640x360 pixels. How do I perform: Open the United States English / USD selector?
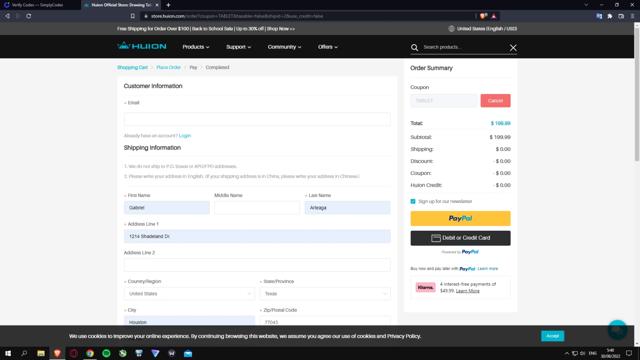click(483, 29)
